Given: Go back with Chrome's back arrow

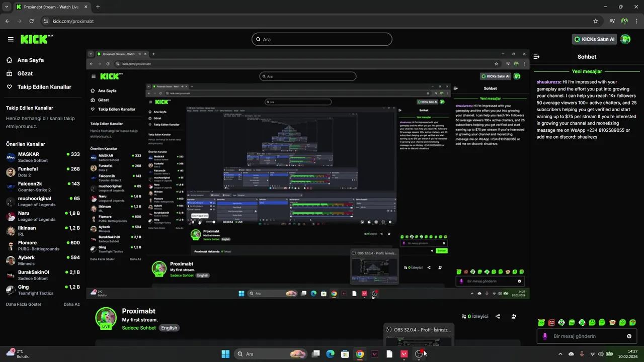Looking at the screenshot, I should pyautogui.click(x=8, y=21).
